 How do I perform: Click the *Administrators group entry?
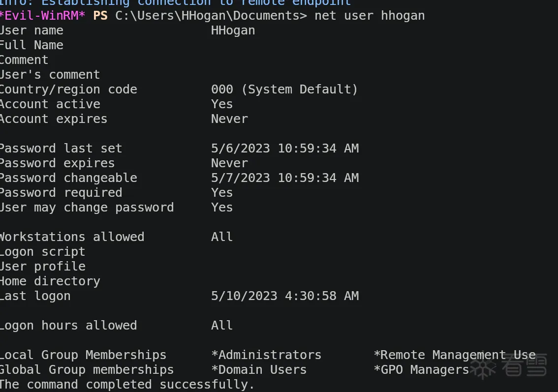tap(266, 355)
